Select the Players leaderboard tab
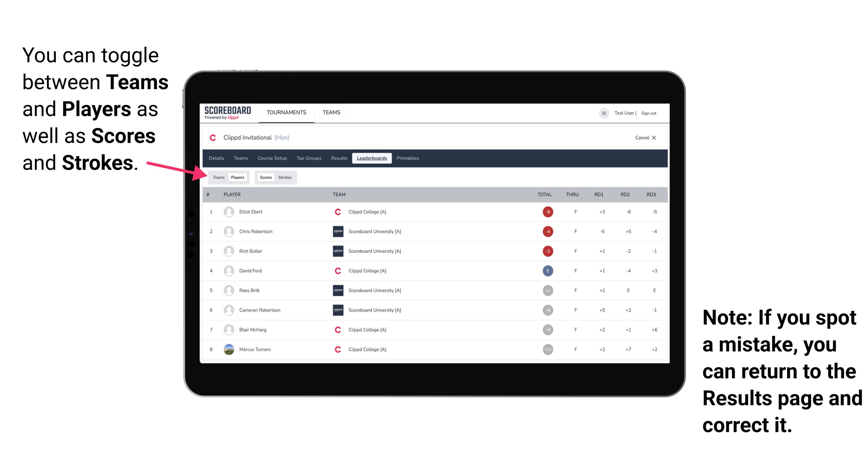This screenshot has height=467, width=868. (238, 177)
